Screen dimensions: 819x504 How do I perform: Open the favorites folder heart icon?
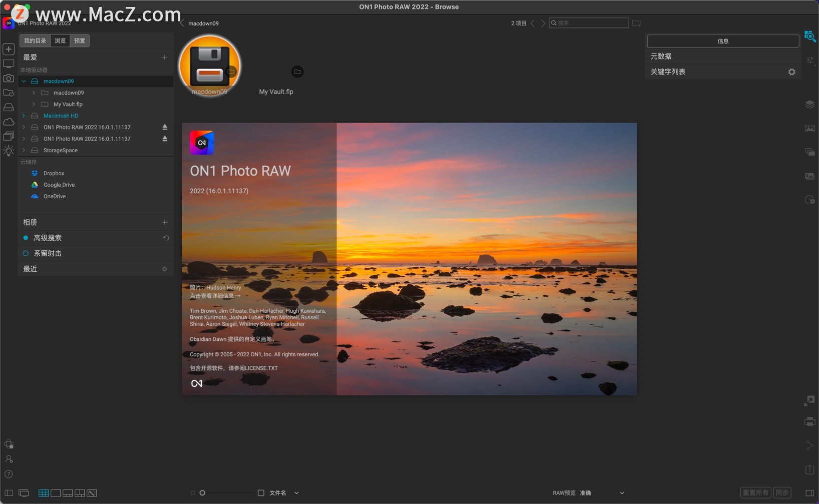coord(9,93)
